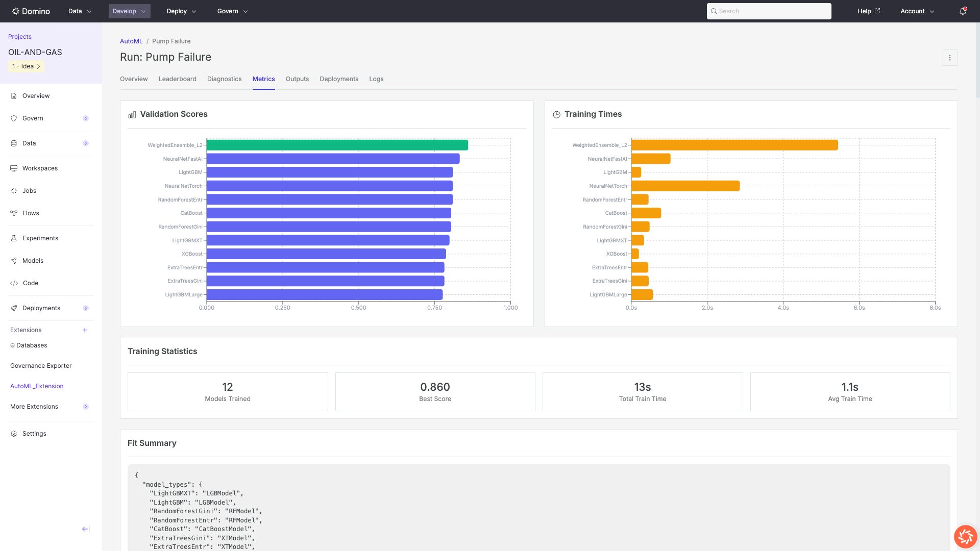
Task: Click the Models icon in sidebar
Action: pyautogui.click(x=14, y=261)
